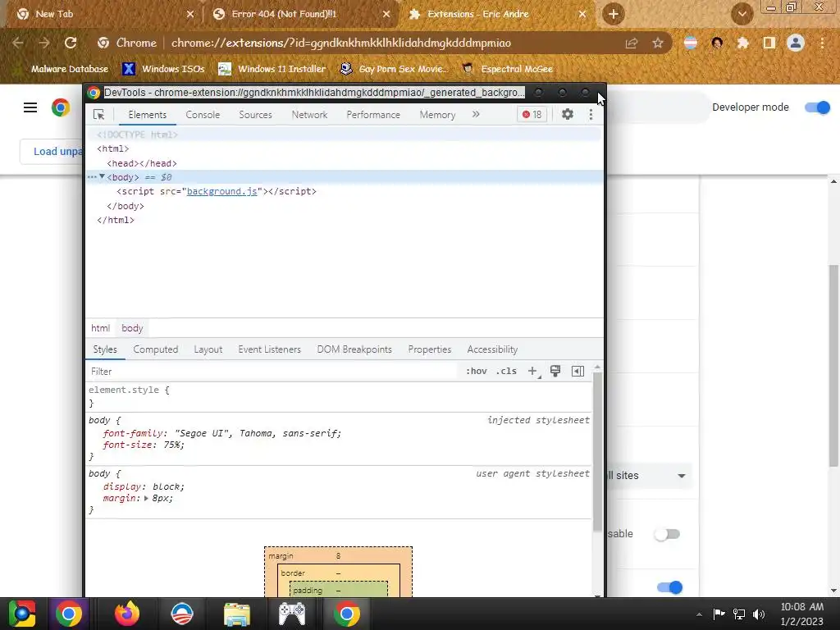Click the Chrome forward arrow
The image size is (840, 630).
tap(44, 43)
